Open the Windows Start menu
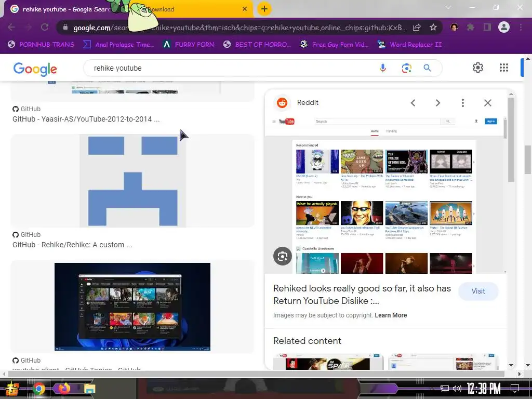Image resolution: width=532 pixels, height=399 pixels. coord(12,389)
